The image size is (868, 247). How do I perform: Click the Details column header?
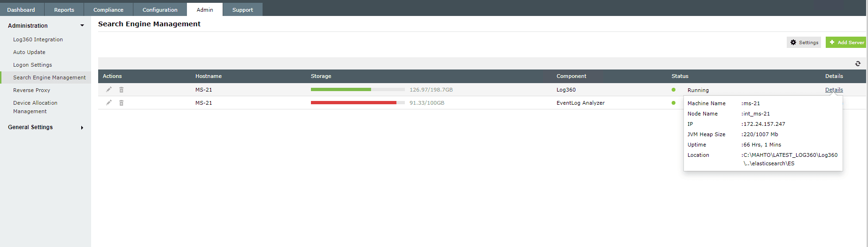(x=834, y=76)
